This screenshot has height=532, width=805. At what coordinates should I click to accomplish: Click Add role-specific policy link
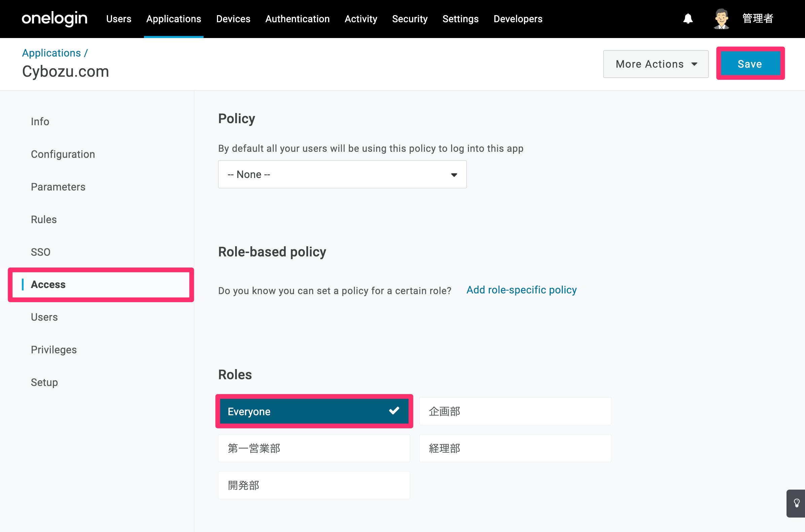pos(521,290)
